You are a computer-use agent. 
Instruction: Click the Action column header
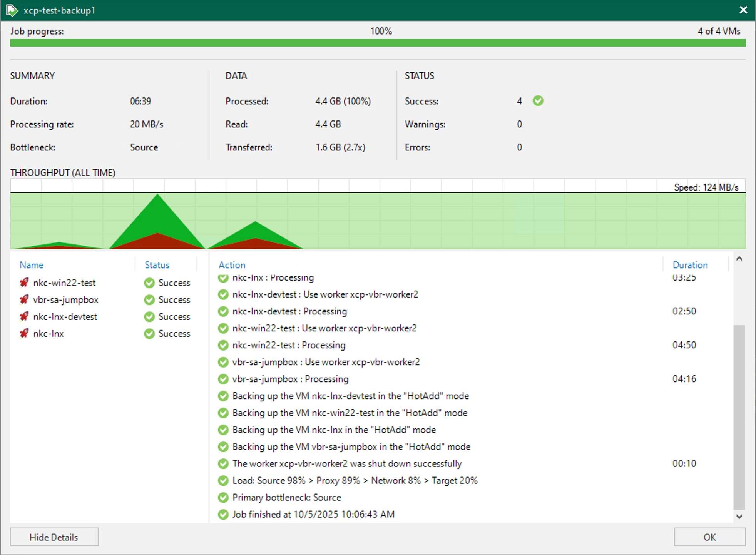click(232, 265)
